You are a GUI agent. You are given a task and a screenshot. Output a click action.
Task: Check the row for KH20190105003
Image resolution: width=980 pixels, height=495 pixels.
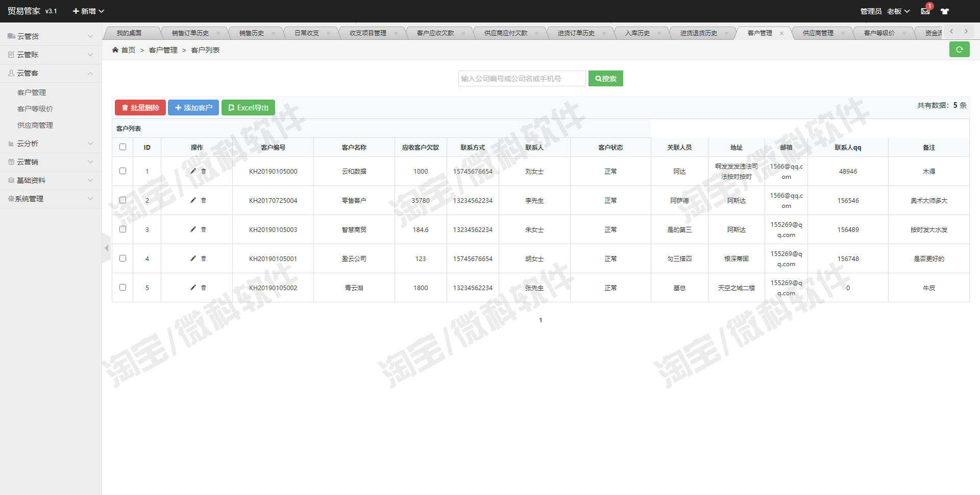pos(122,229)
